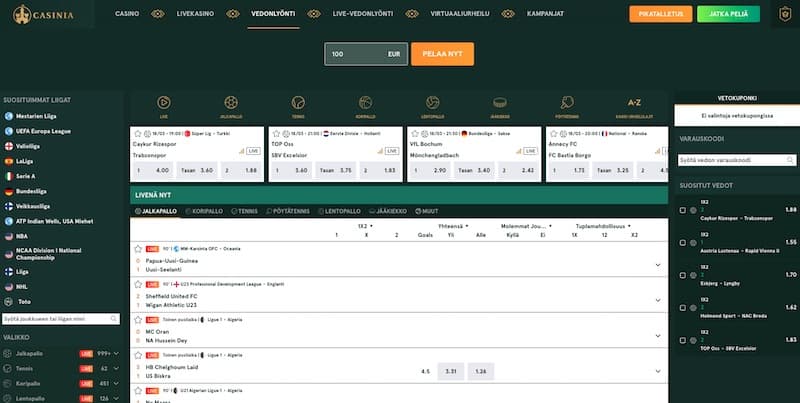Screen dimensions: 800x403
Task: Open the Casino menu item
Action: pos(127,14)
